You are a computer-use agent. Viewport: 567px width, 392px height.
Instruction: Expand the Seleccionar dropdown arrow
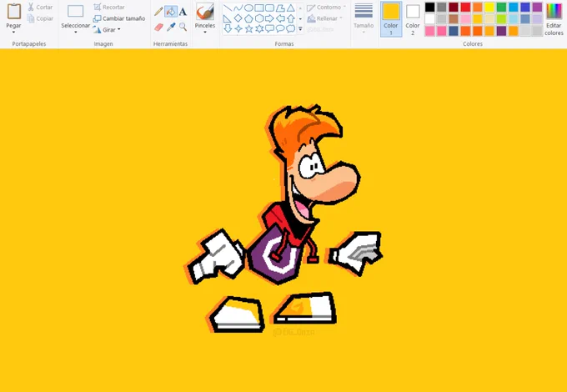point(76,33)
